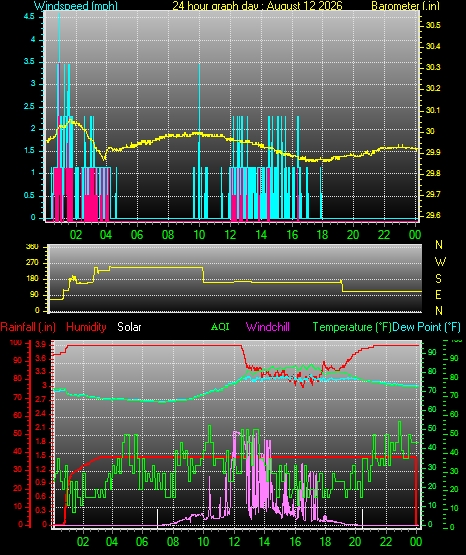Screen dimensions: 466x555
Task: Click the 'Temperature (°F)' legend label
Action: [x=352, y=327]
